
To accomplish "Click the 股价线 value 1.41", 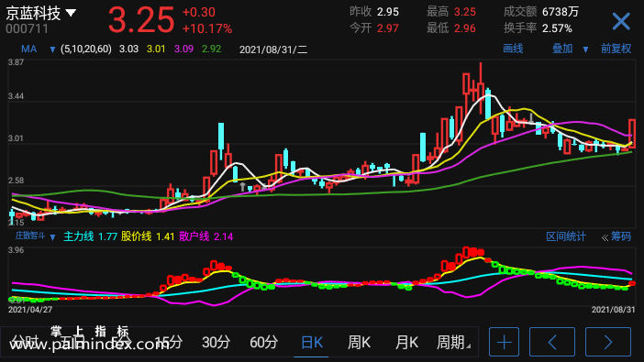I will pos(165,236).
